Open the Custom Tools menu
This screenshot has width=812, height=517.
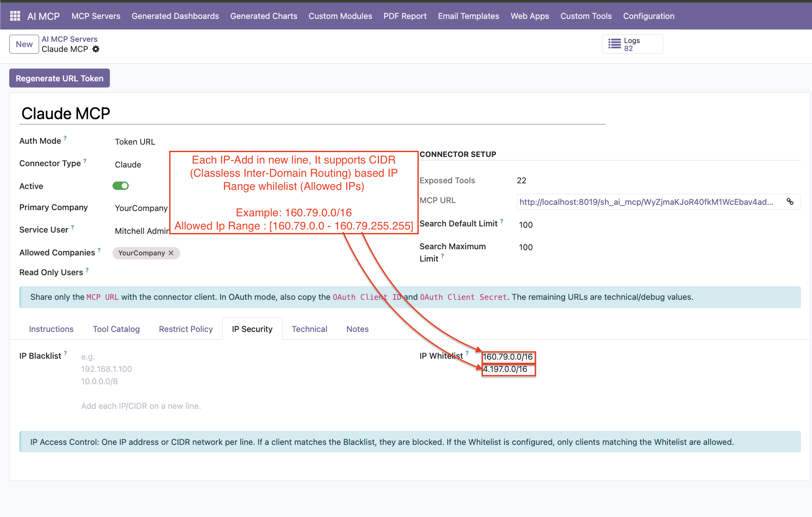586,16
